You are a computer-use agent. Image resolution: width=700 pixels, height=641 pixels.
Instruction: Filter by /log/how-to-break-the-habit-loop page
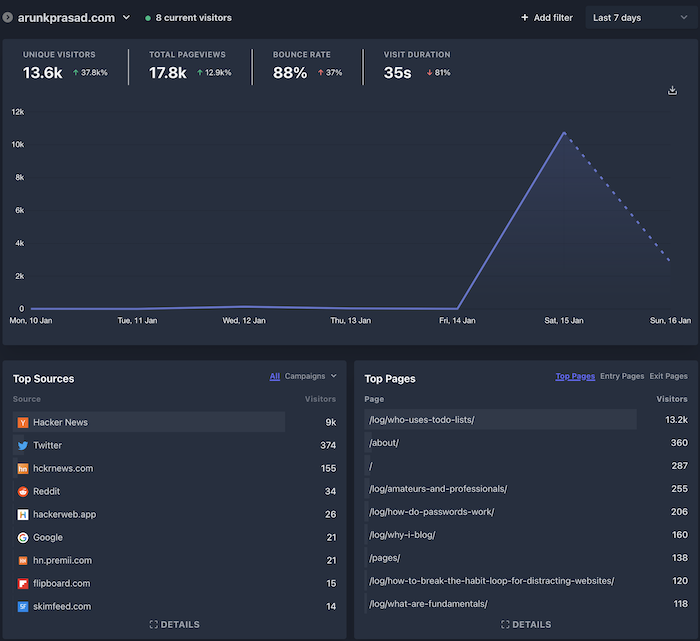point(492,581)
